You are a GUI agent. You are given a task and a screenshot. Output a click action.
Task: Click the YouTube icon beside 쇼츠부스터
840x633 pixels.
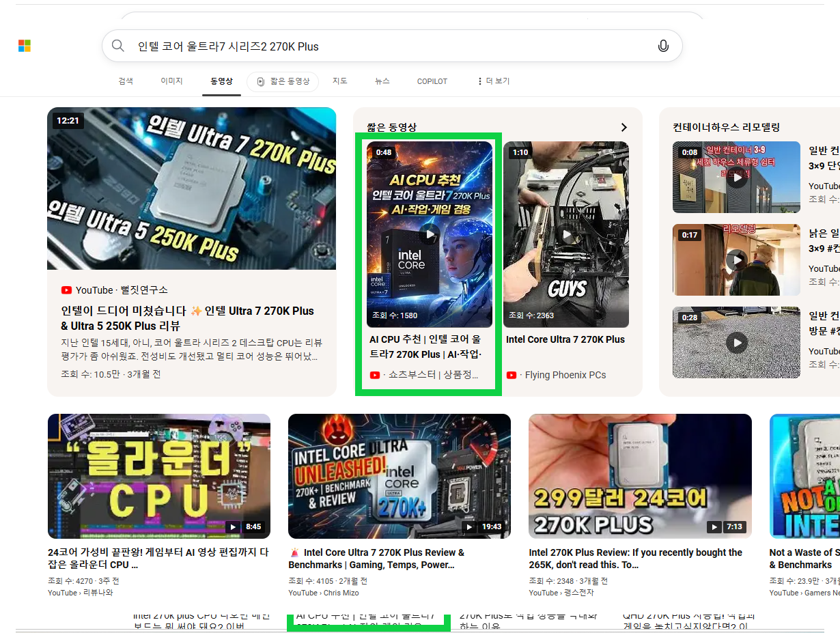point(375,375)
